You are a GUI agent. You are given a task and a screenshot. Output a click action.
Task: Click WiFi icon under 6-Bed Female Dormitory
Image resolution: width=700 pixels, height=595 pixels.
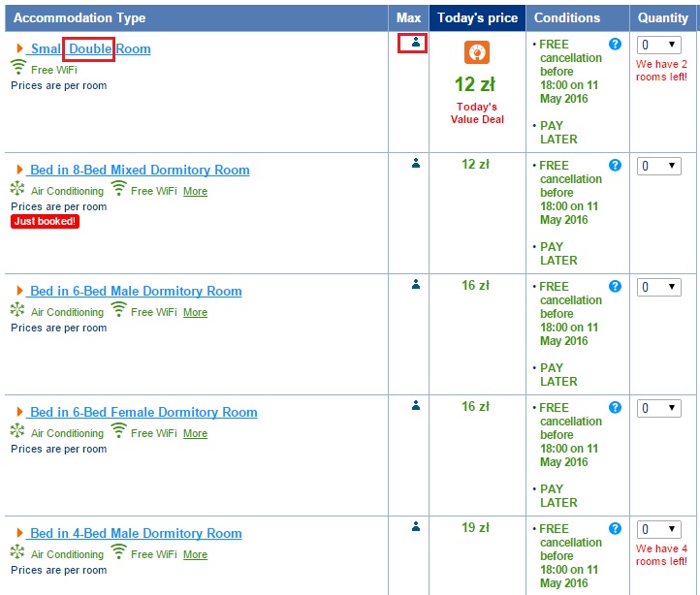(118, 430)
